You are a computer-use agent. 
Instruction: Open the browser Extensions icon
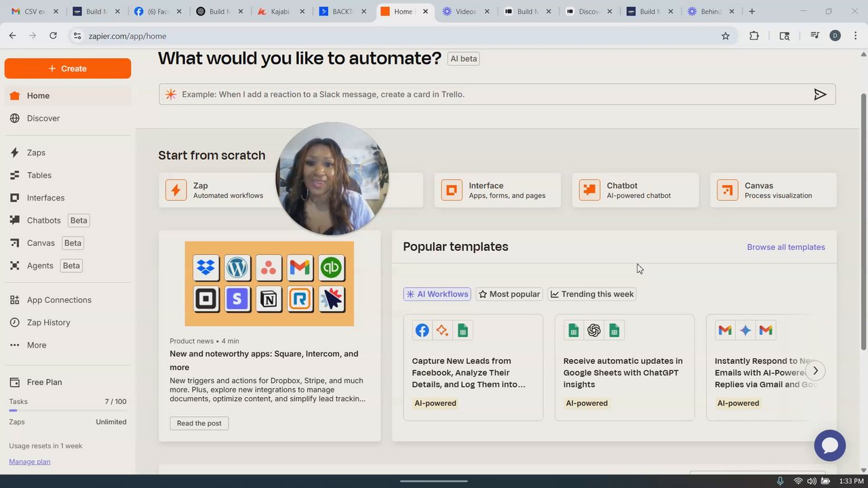(754, 36)
